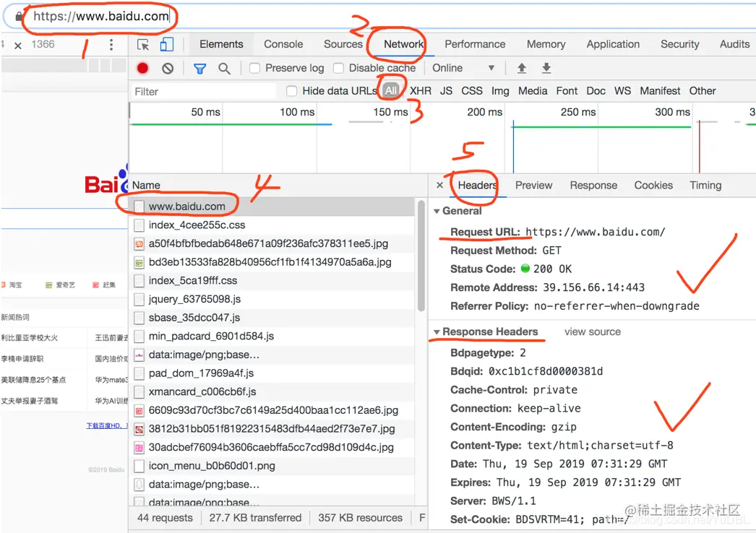Screen dimensions: 756x533
Task: Switch to the Network tab
Action: tap(403, 44)
